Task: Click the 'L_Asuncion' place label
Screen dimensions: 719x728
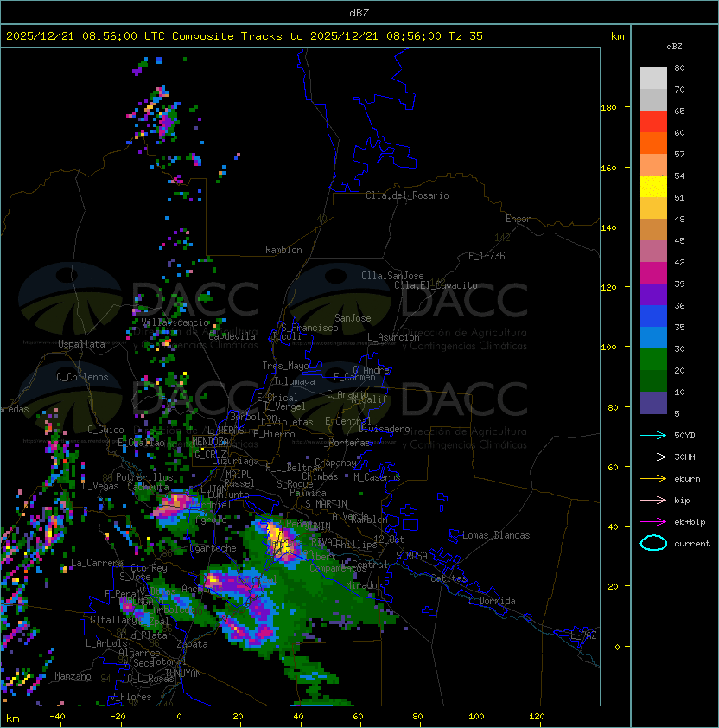Action: point(393,337)
